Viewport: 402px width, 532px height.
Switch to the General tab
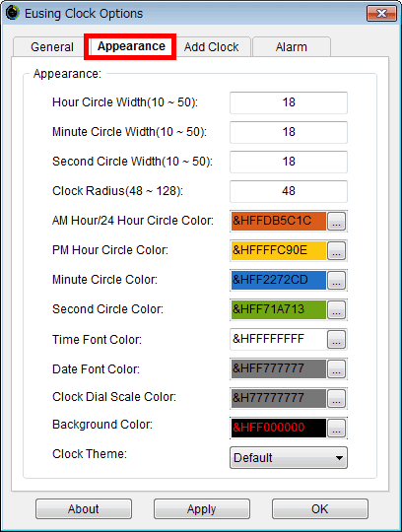click(52, 47)
